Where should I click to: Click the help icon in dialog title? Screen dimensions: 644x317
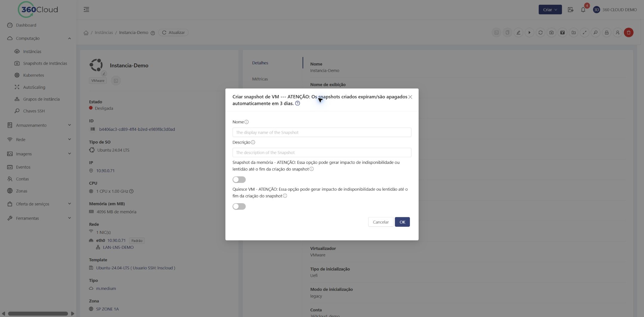tap(297, 103)
